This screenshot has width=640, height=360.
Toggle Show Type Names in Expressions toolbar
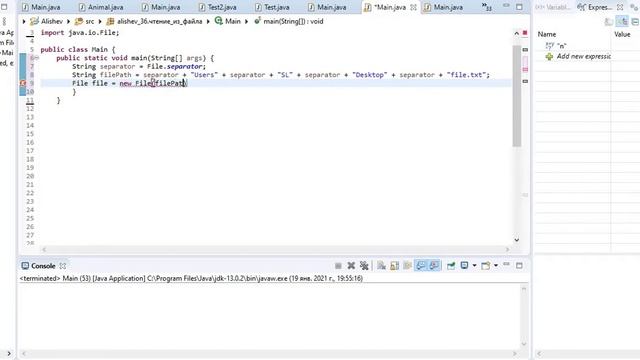click(609, 22)
